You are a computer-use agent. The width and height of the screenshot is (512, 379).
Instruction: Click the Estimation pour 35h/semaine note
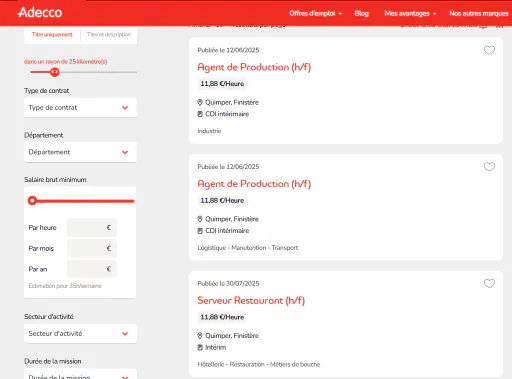65,286
